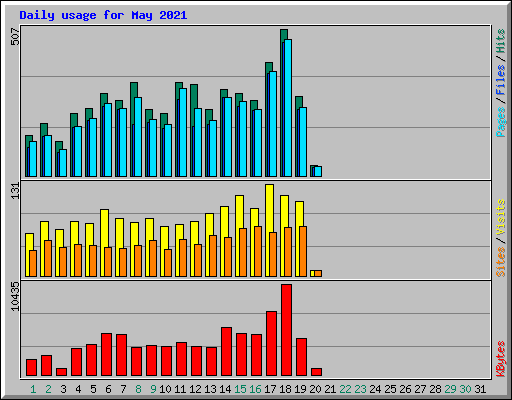The width and height of the screenshot is (512, 400).
Task: Click the orange sites bar for day 1
Action: click(33, 263)
